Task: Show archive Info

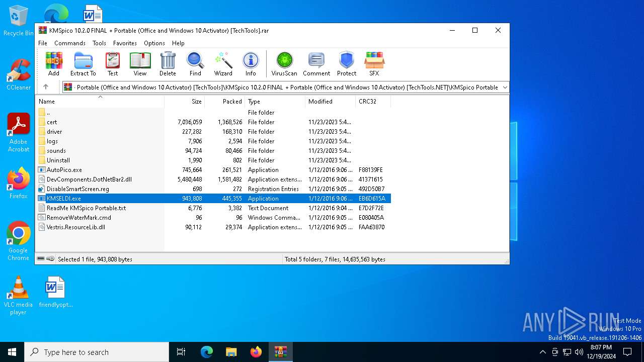Action: pos(251,64)
